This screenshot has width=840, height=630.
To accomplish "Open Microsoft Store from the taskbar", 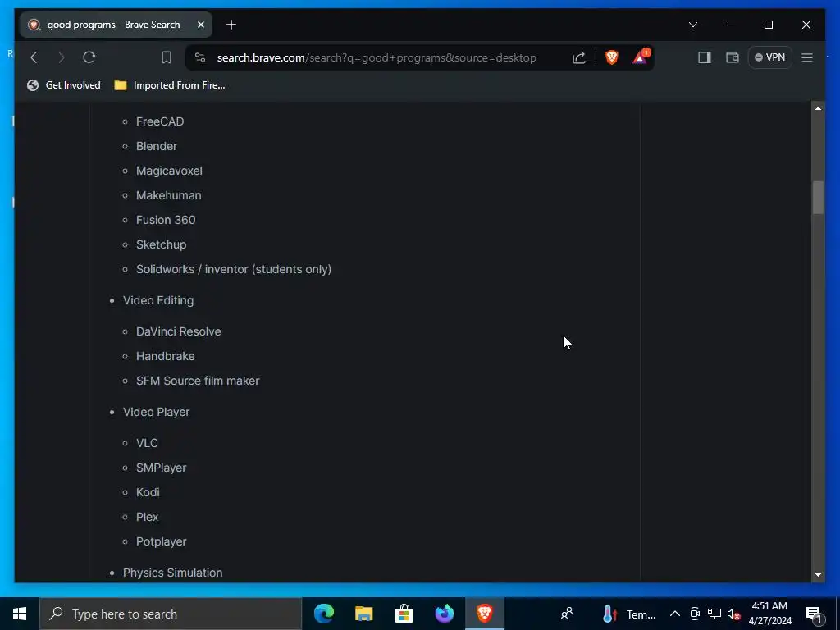I will coord(404,614).
